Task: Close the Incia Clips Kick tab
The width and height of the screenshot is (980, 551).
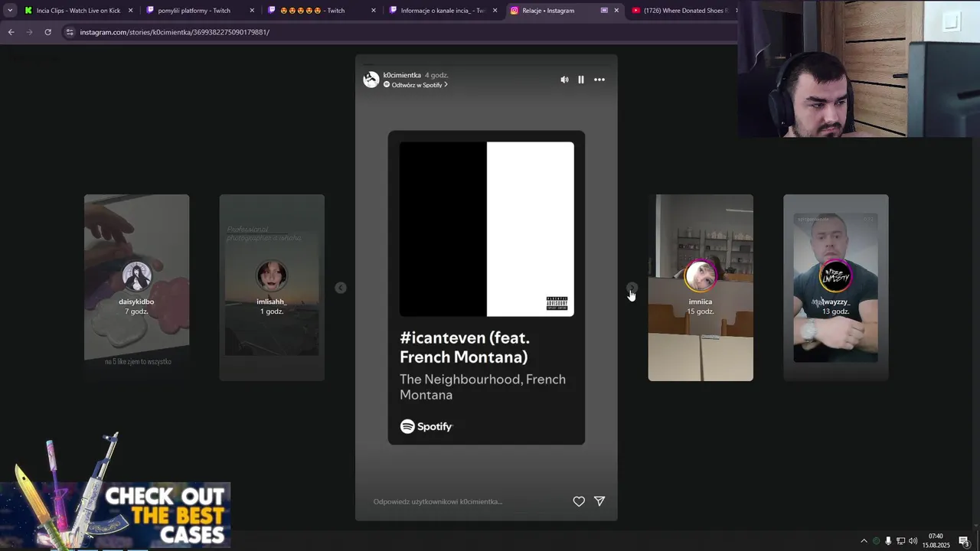Action: (130, 11)
